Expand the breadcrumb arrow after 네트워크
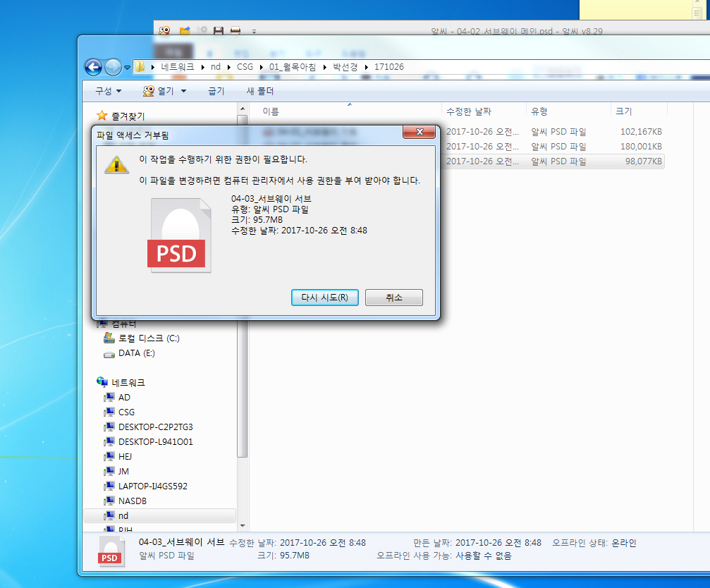 click(x=203, y=67)
